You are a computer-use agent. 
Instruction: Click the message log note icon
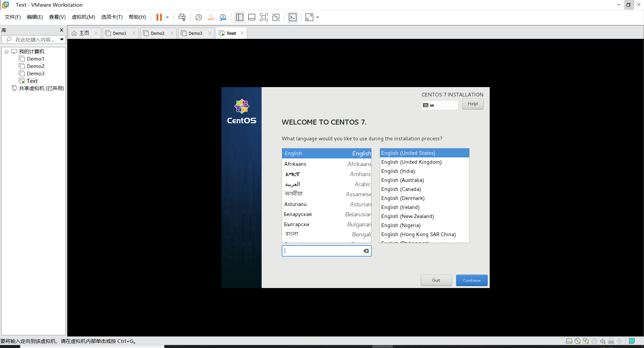632,341
